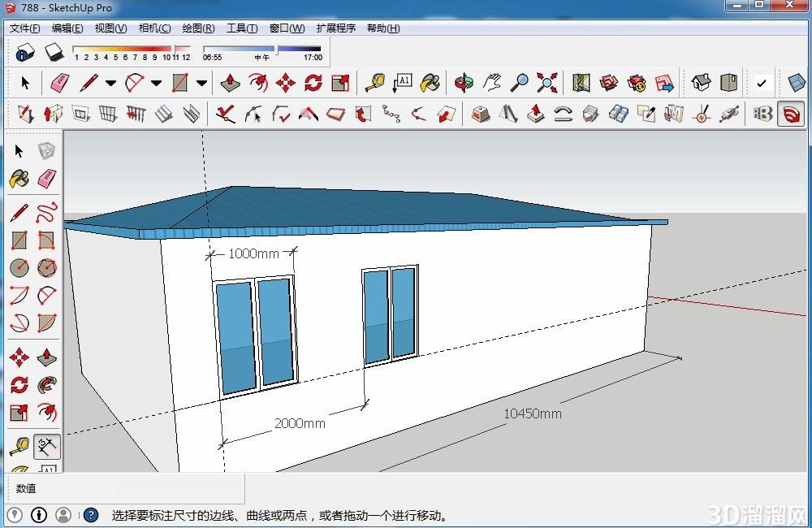Expand the line tool dropdown arrow
The image size is (812, 528).
click(110, 83)
